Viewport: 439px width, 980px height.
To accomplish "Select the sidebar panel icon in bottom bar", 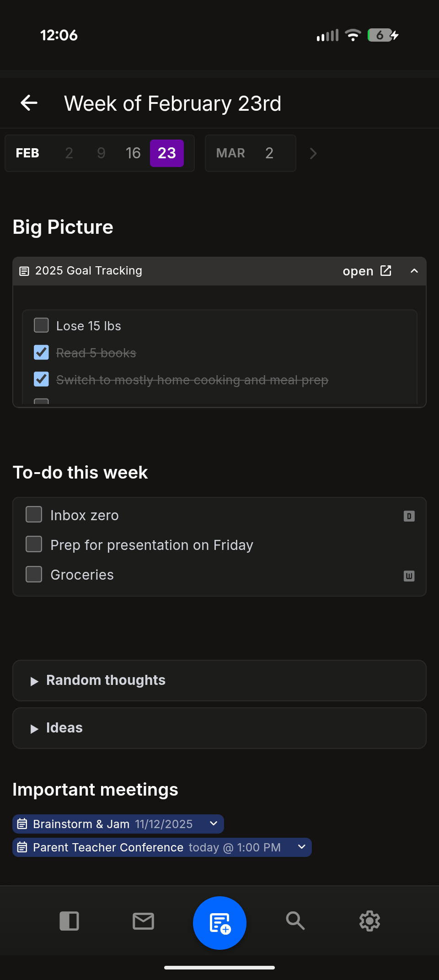I will point(70,922).
